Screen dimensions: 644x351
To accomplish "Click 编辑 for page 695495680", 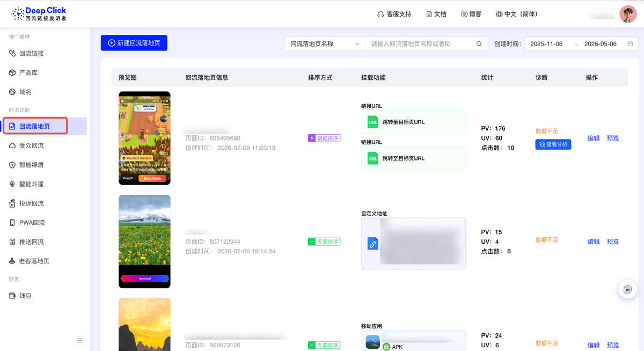I will point(594,138).
